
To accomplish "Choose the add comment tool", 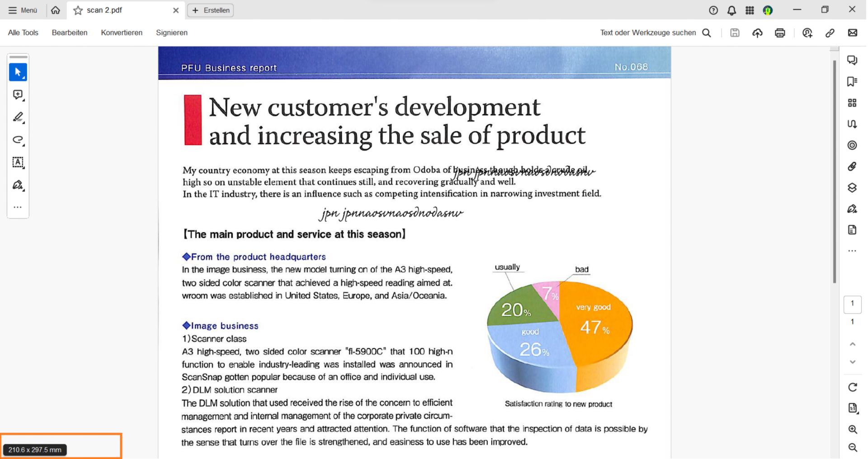I will pos(18,95).
